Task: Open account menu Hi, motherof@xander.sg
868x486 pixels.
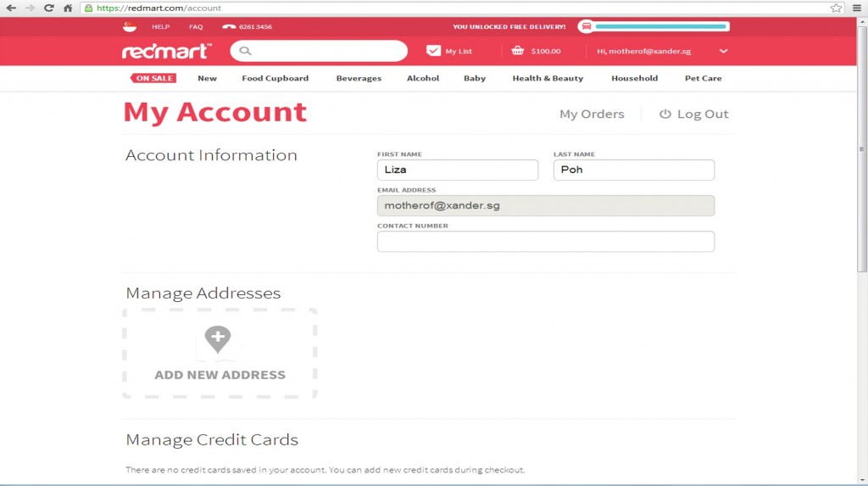Action: (x=644, y=51)
